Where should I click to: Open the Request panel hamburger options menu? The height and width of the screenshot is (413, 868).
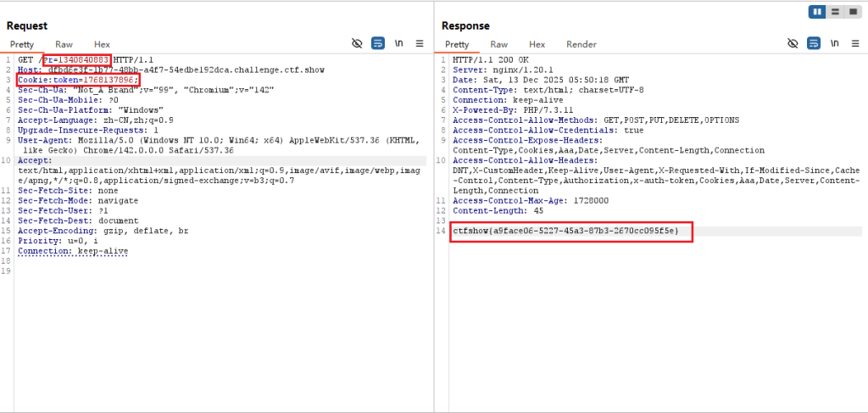(420, 43)
